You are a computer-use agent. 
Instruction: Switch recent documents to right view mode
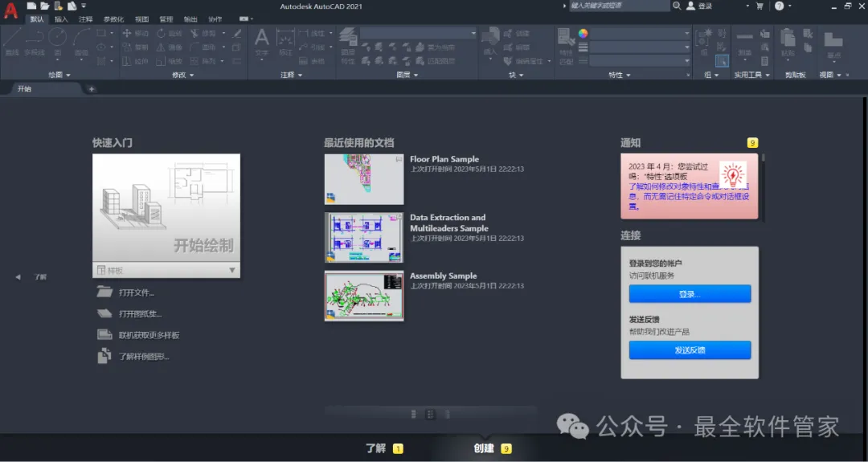448,414
